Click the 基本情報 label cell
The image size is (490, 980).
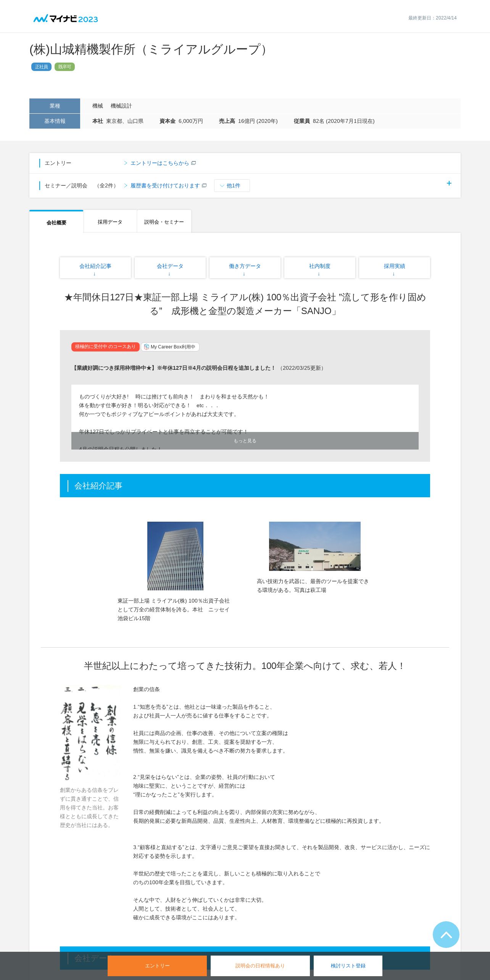55,121
